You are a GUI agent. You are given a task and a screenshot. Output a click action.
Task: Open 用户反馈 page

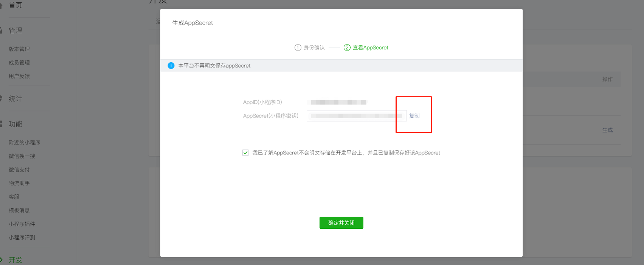[x=19, y=76]
